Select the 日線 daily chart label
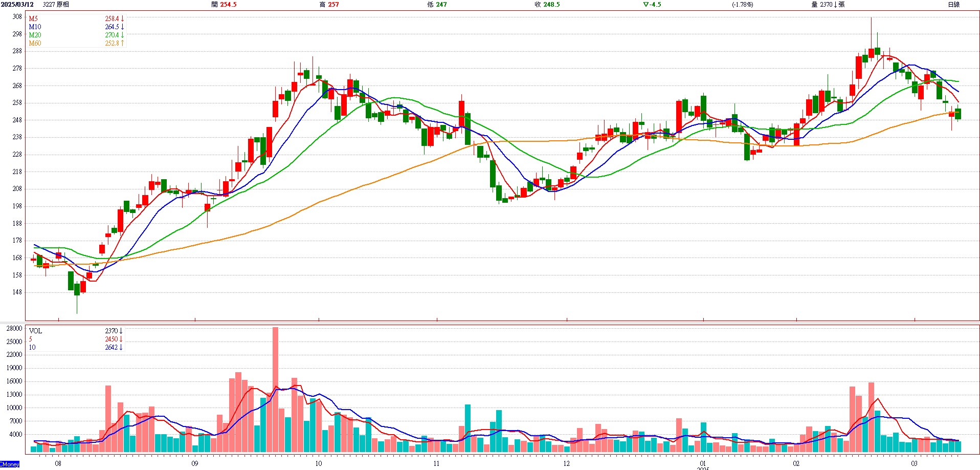 (953, 5)
